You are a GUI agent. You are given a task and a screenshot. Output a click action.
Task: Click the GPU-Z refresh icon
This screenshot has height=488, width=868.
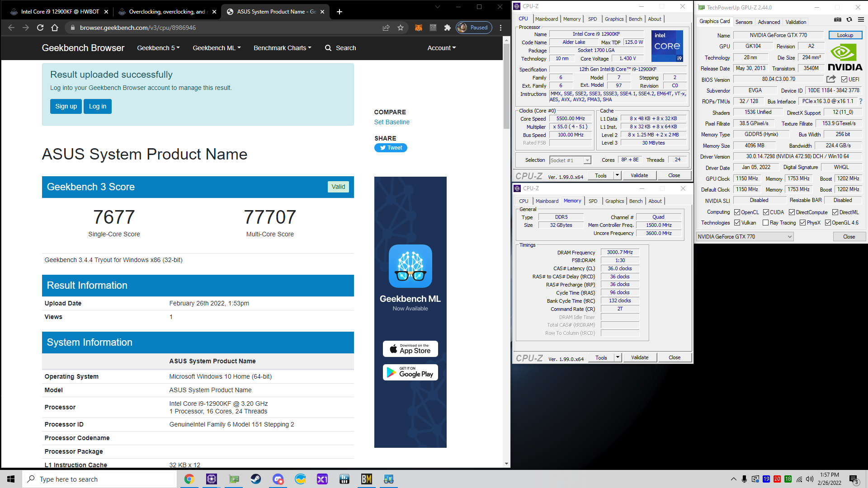(x=849, y=19)
